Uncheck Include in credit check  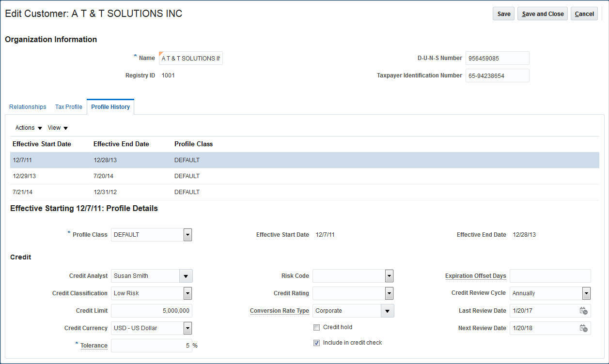(x=316, y=343)
